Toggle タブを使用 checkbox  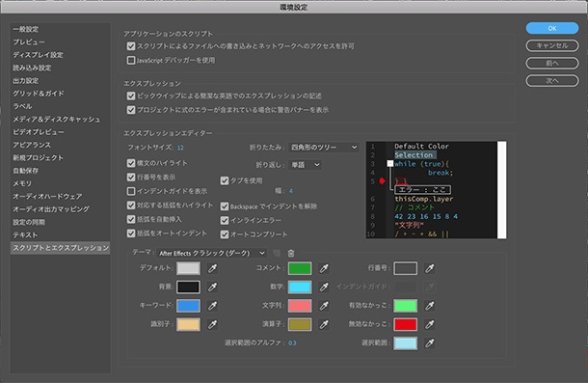[225, 180]
